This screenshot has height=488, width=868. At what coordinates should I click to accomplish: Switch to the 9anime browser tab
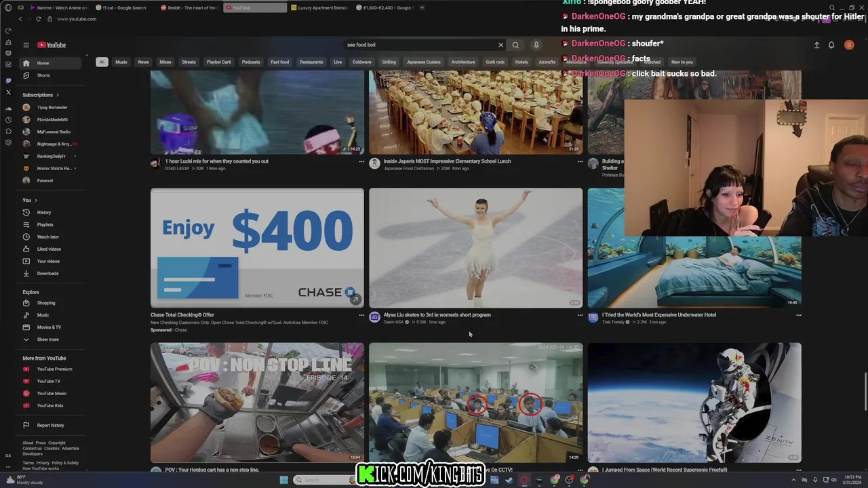(x=58, y=7)
